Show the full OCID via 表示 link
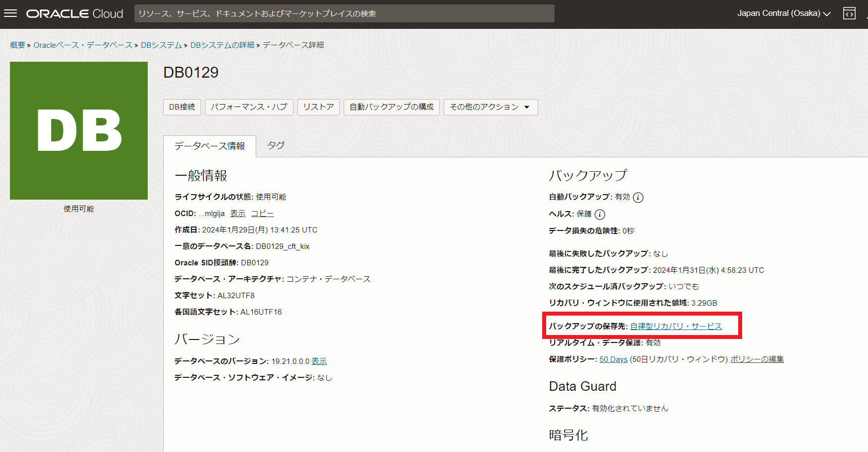The height and width of the screenshot is (452, 868). (238, 214)
